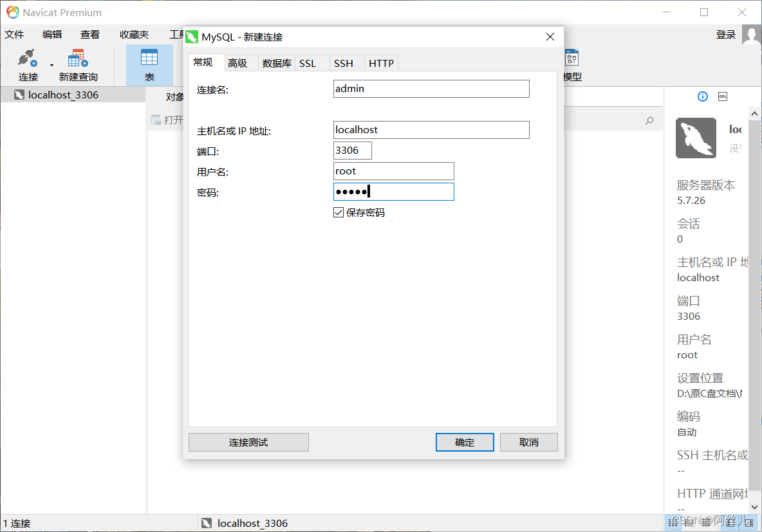Click the New Query toolbar icon
Screen dimensions: 762x532
(78, 58)
